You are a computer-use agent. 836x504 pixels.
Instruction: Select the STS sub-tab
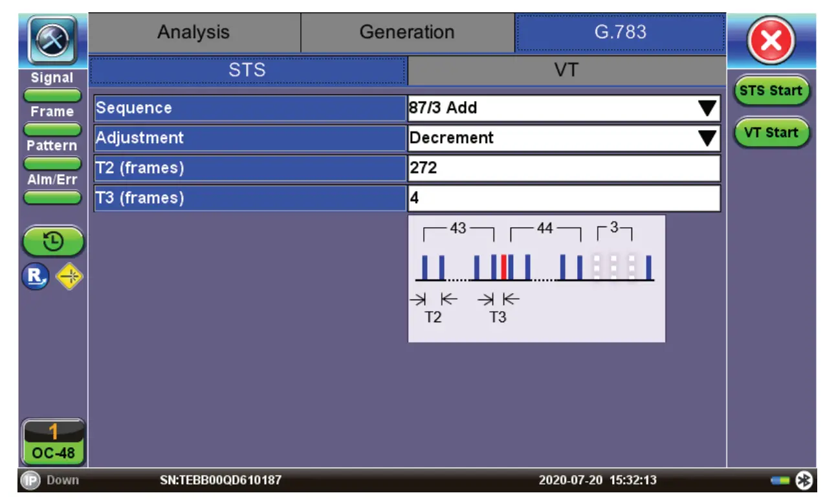(248, 70)
